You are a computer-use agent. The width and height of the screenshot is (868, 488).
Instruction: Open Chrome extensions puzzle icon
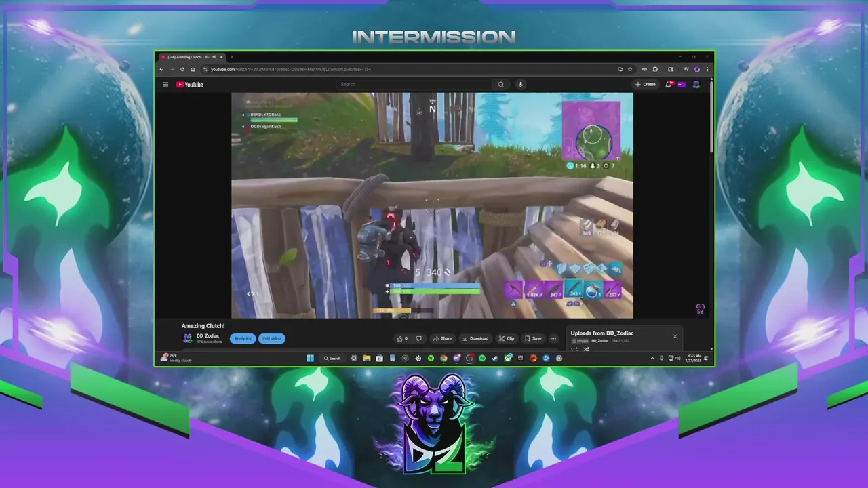(x=655, y=69)
